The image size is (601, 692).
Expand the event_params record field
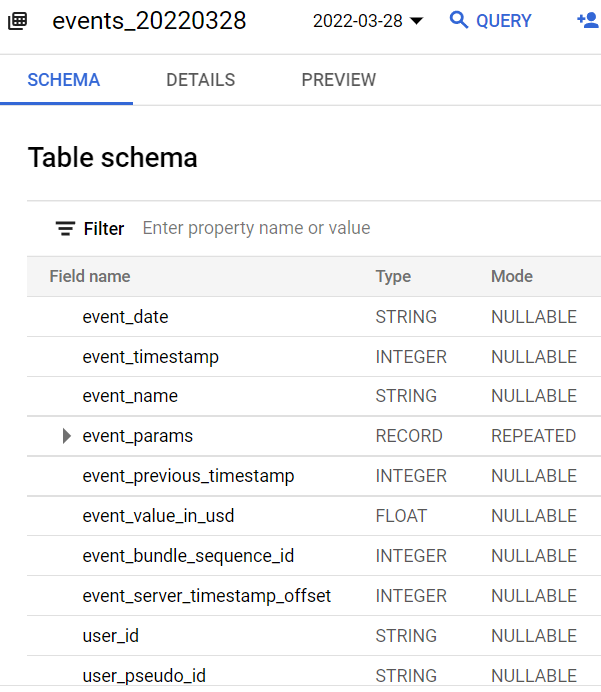coord(67,436)
